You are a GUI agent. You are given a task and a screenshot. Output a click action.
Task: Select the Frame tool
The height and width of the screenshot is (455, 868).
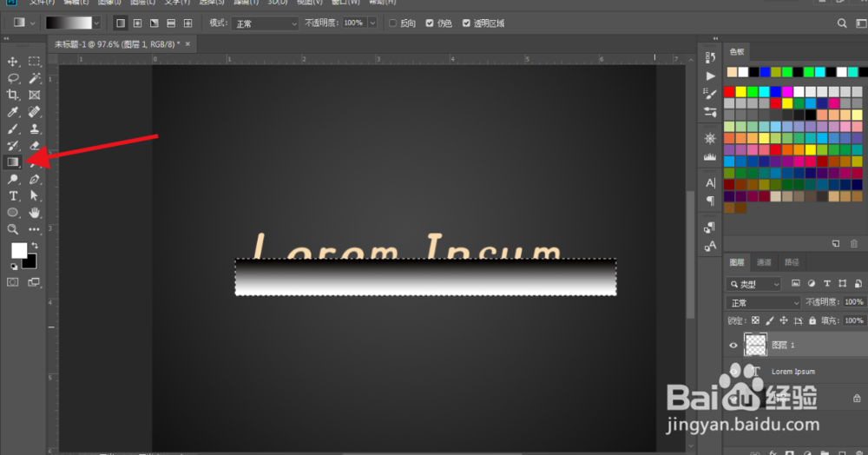point(35,96)
